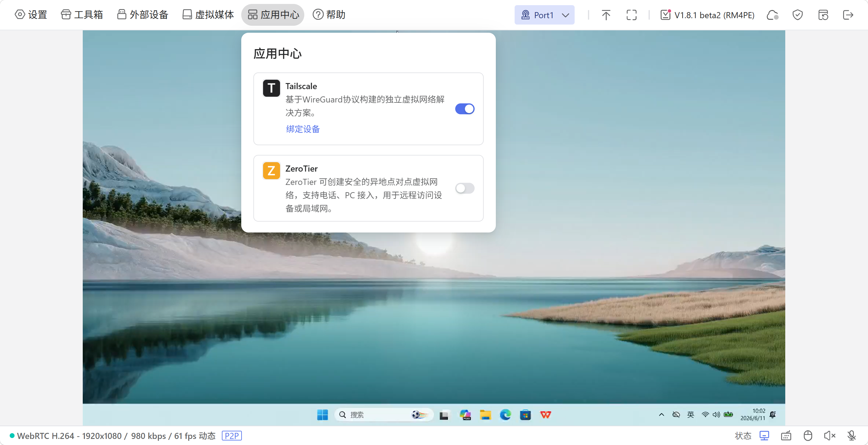Open File Explorer on remote taskbar
This screenshot has width=868, height=445.
tap(485, 415)
